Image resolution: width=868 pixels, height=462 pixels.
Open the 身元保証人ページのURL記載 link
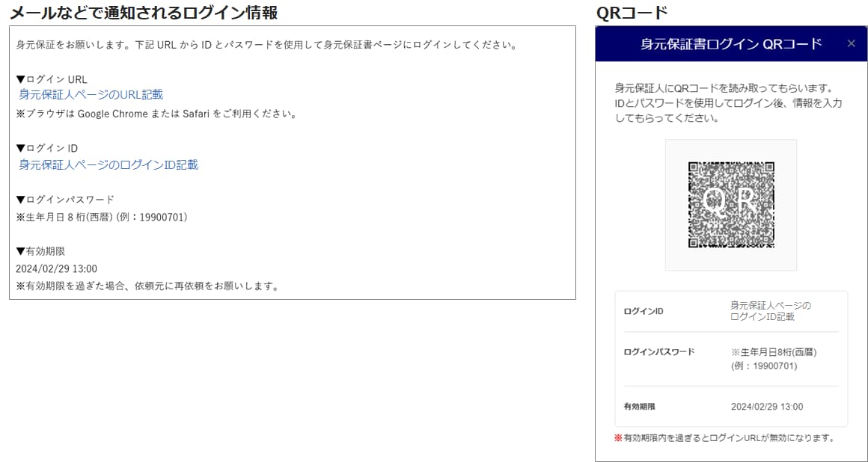point(91,95)
